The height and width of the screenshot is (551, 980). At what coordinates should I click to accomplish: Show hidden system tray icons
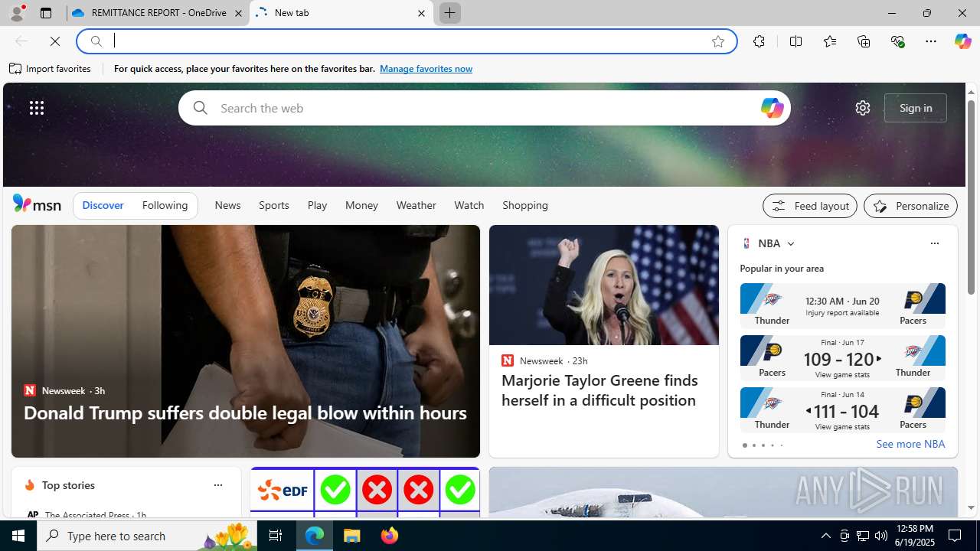(x=825, y=536)
